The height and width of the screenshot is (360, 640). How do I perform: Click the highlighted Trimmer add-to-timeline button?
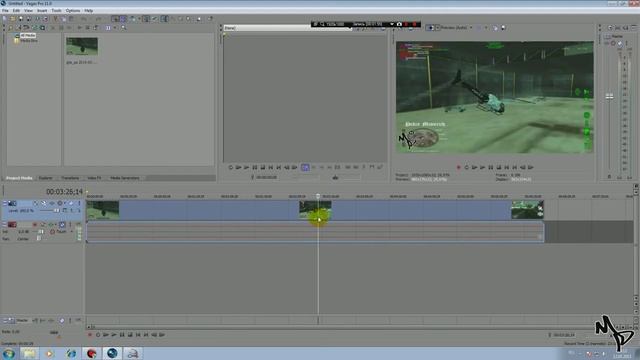pos(305,167)
